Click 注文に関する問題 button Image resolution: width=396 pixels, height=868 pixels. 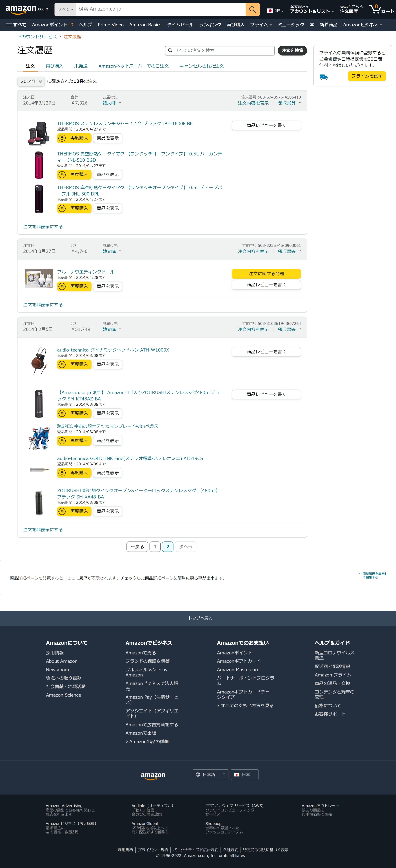[266, 274]
